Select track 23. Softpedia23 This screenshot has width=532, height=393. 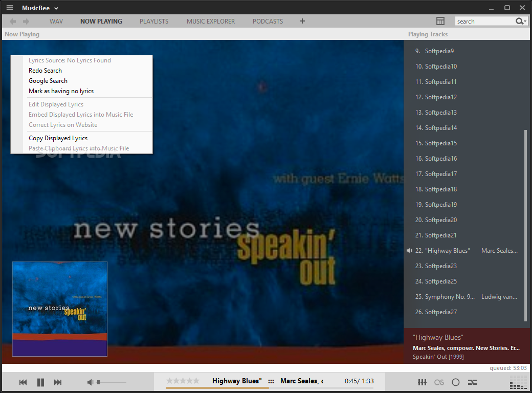[464, 266]
